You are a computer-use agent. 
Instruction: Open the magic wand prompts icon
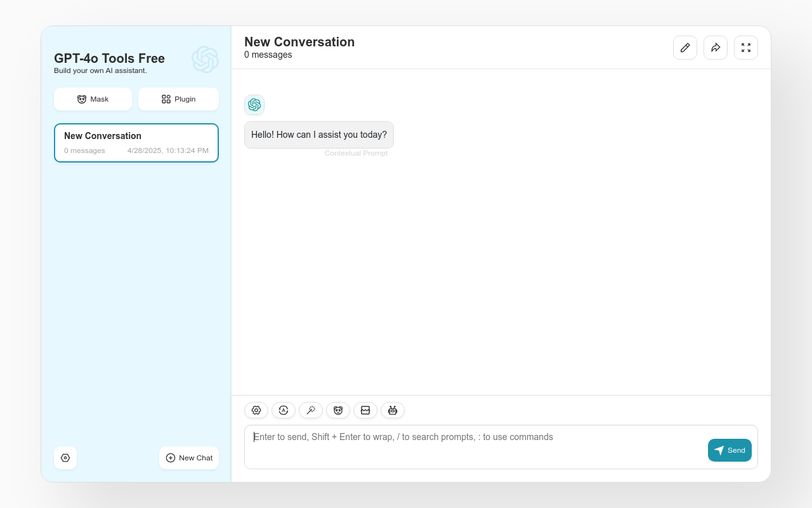pos(311,410)
